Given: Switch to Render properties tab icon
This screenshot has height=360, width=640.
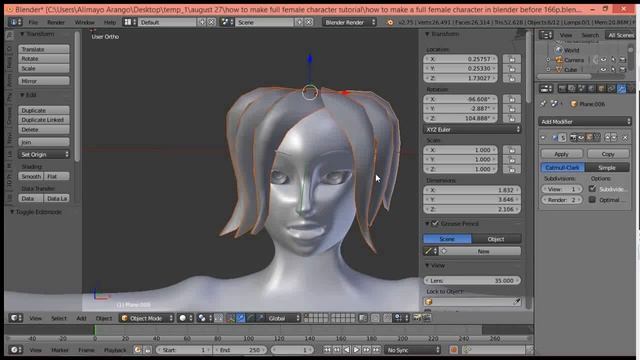Looking at the screenshot, I should pos(562,89).
